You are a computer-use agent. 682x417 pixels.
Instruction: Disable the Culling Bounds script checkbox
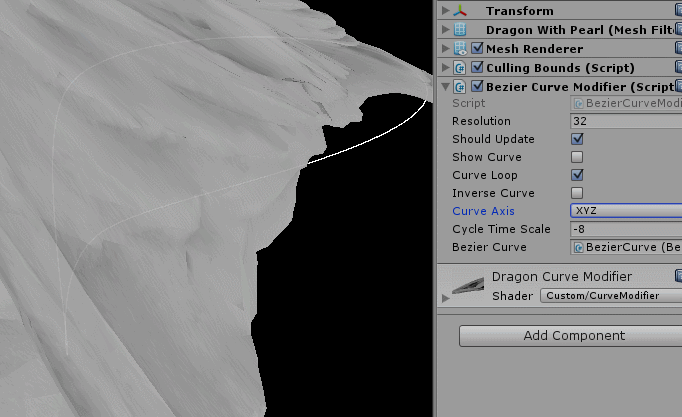477,67
